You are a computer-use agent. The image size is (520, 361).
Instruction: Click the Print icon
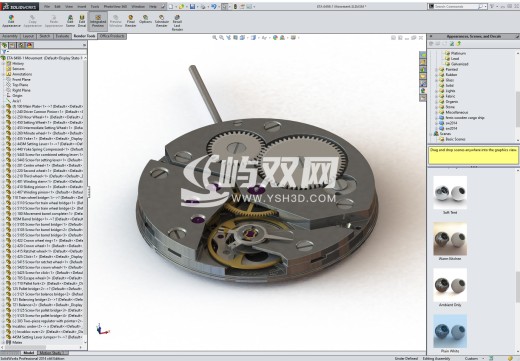coord(203,6)
